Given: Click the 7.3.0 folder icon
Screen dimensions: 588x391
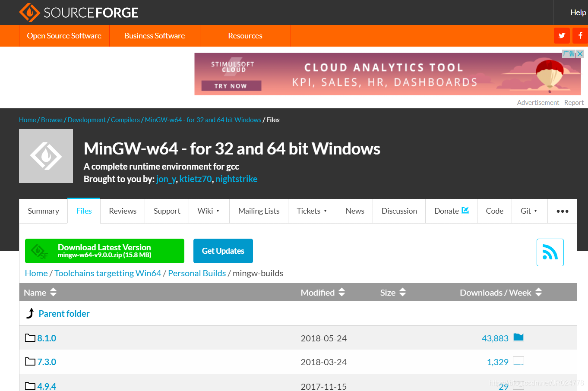Looking at the screenshot, I should tap(30, 361).
